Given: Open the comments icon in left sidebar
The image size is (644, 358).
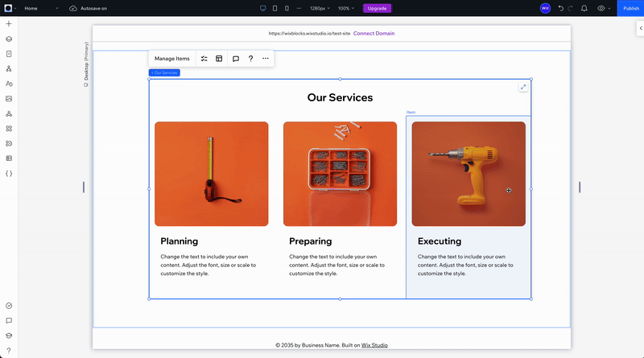Looking at the screenshot, I should click(x=9, y=321).
